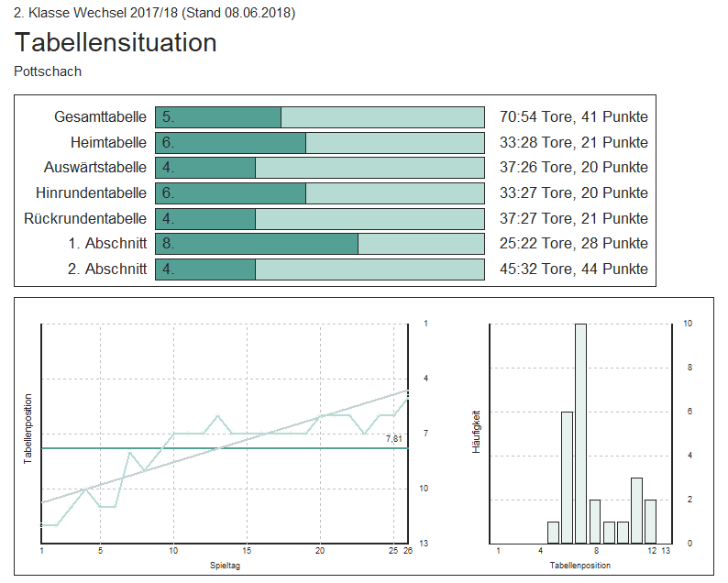Click the Spieltag axis label
Viewport: 728px width, 583px height.
point(225,566)
